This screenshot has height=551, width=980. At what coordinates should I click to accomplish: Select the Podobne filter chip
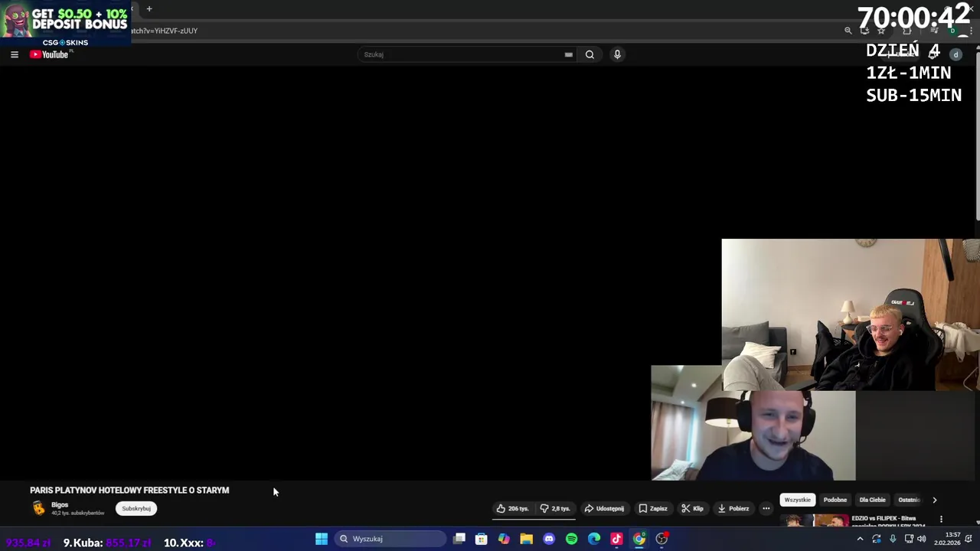coord(835,500)
